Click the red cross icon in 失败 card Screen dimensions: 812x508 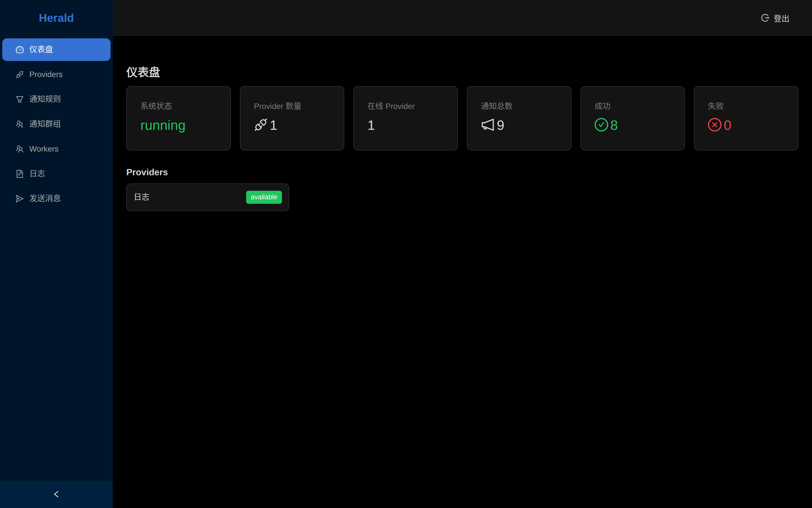click(x=715, y=125)
